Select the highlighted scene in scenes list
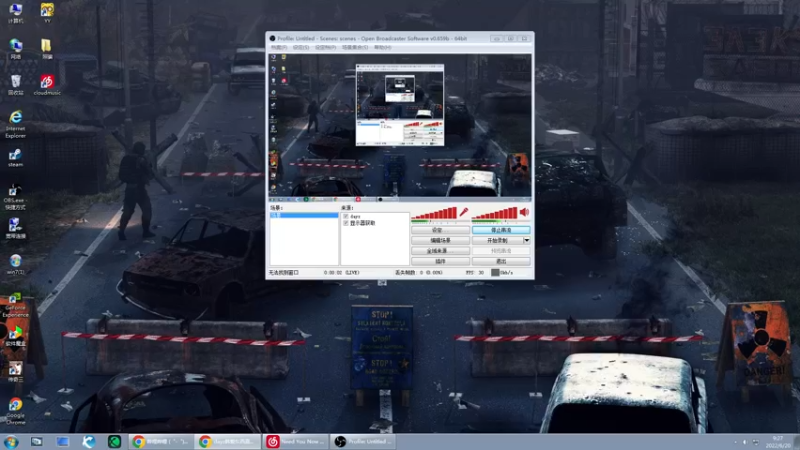Viewport: 800px width, 450px height. click(304, 215)
